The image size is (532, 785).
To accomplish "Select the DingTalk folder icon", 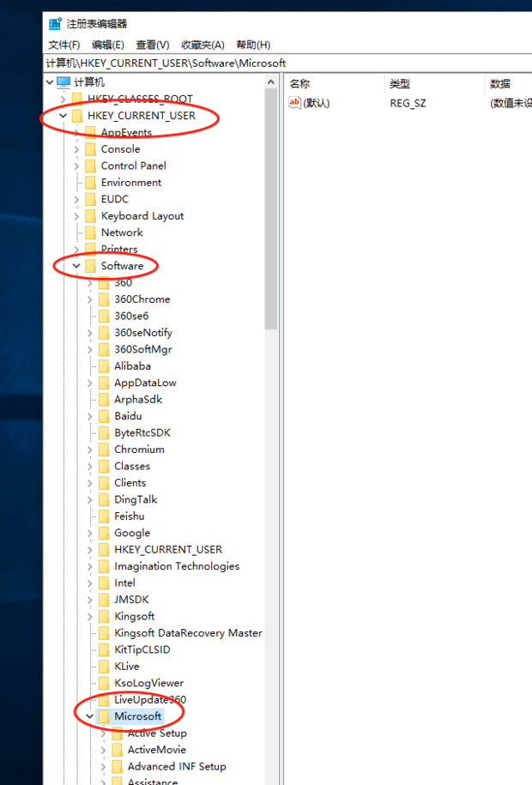I will tap(104, 499).
